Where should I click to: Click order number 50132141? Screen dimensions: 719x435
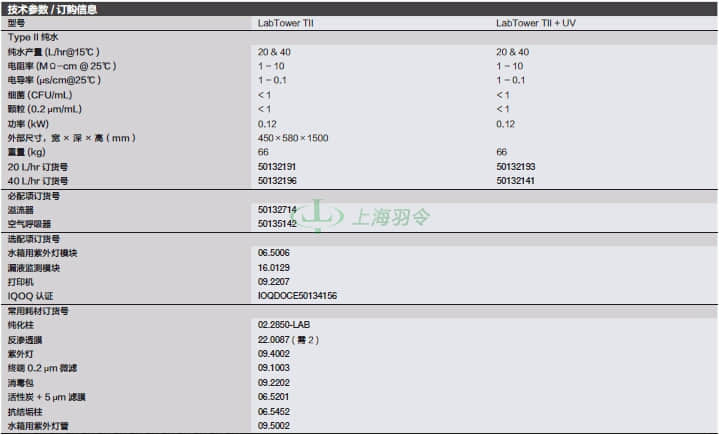tap(515, 181)
